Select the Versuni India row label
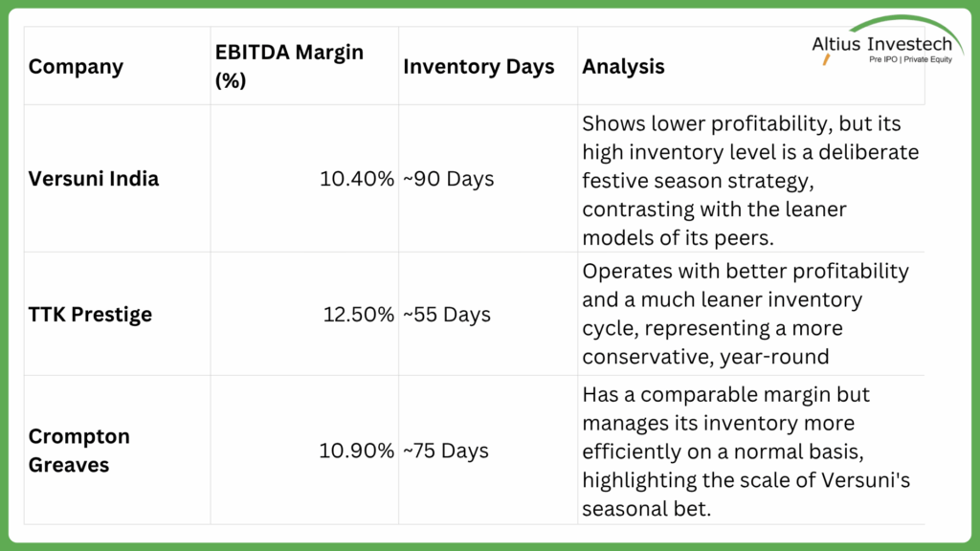The image size is (980, 551). [94, 179]
